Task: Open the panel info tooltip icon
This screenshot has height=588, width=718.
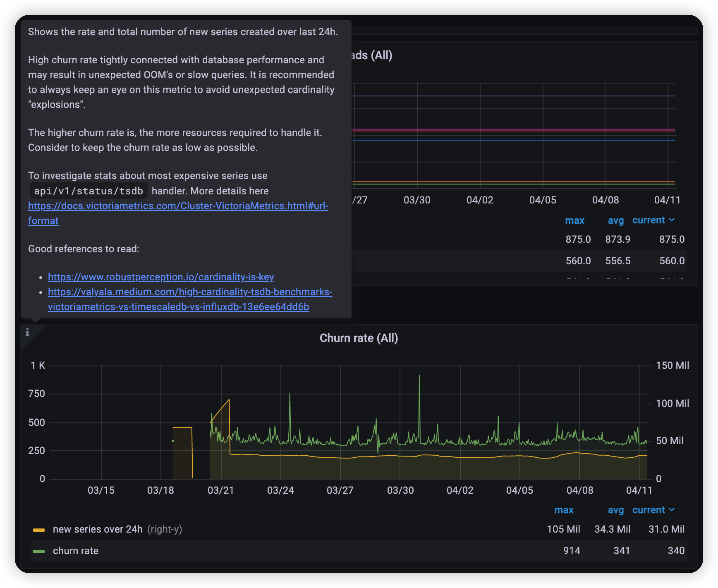Action: [x=28, y=332]
